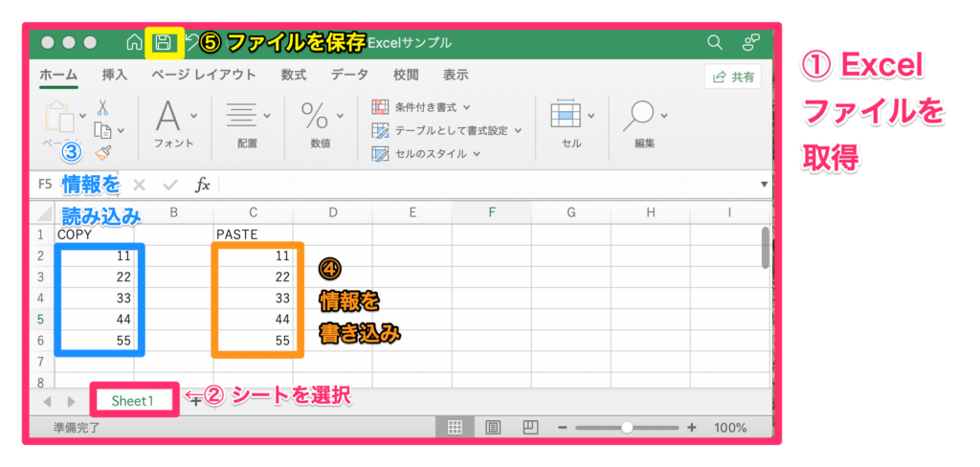Open the Copy options dropdown arrow
This screenshot has width=980, height=467.
(121, 131)
